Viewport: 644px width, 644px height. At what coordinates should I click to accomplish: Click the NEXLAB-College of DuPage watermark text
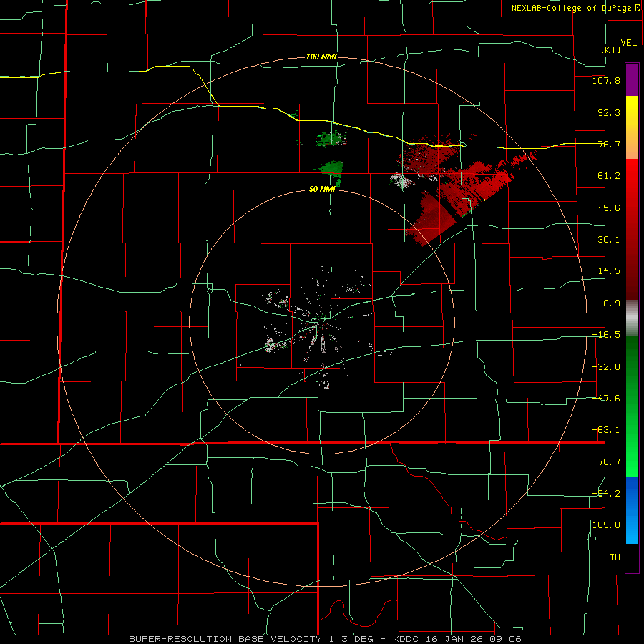(575, 8)
